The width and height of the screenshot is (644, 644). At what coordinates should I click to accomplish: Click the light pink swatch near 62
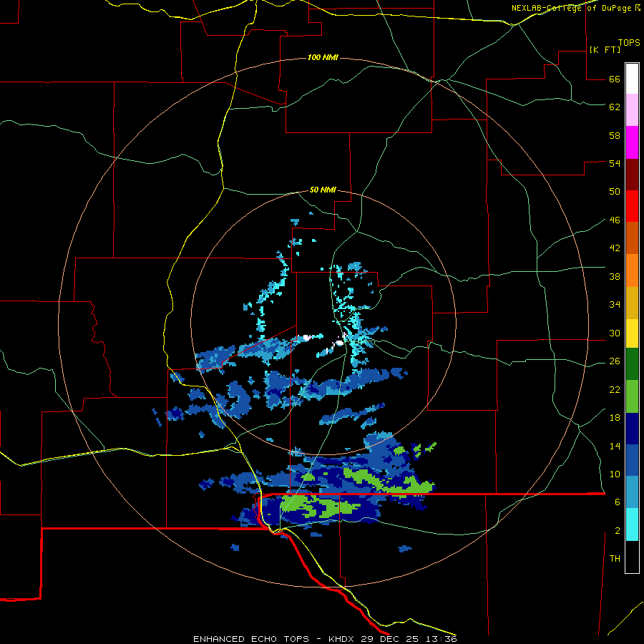coord(632,110)
